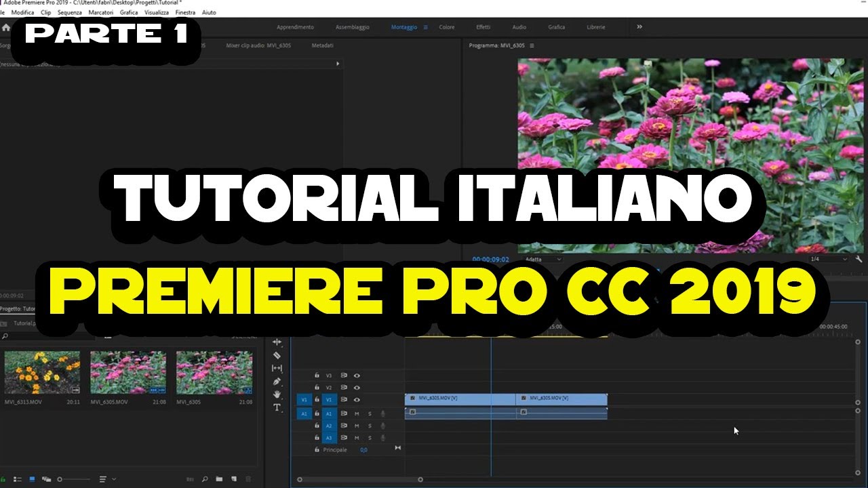868x488 pixels.
Task: Switch to the Apprendimento workspace
Action: 295,27
